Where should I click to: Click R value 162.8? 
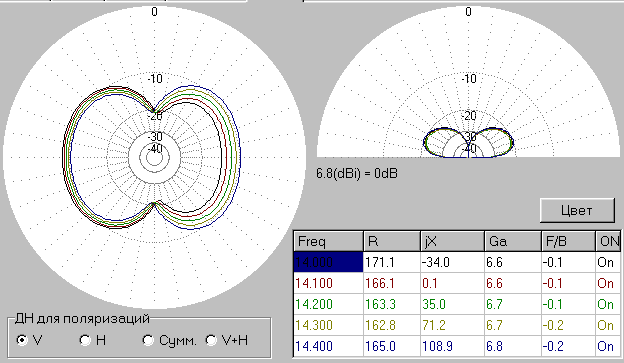coord(392,326)
